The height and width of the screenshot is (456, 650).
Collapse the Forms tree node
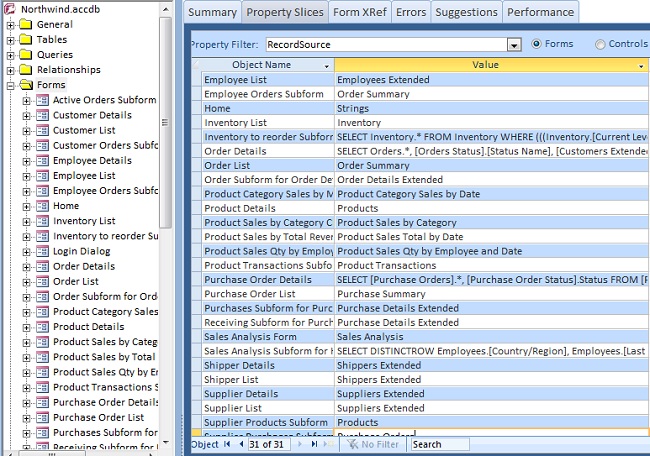point(11,85)
